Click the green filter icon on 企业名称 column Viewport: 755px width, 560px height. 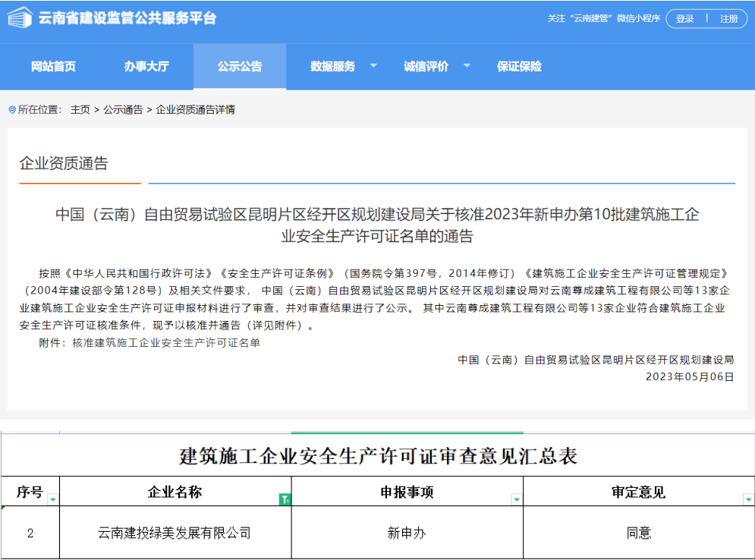(285, 499)
